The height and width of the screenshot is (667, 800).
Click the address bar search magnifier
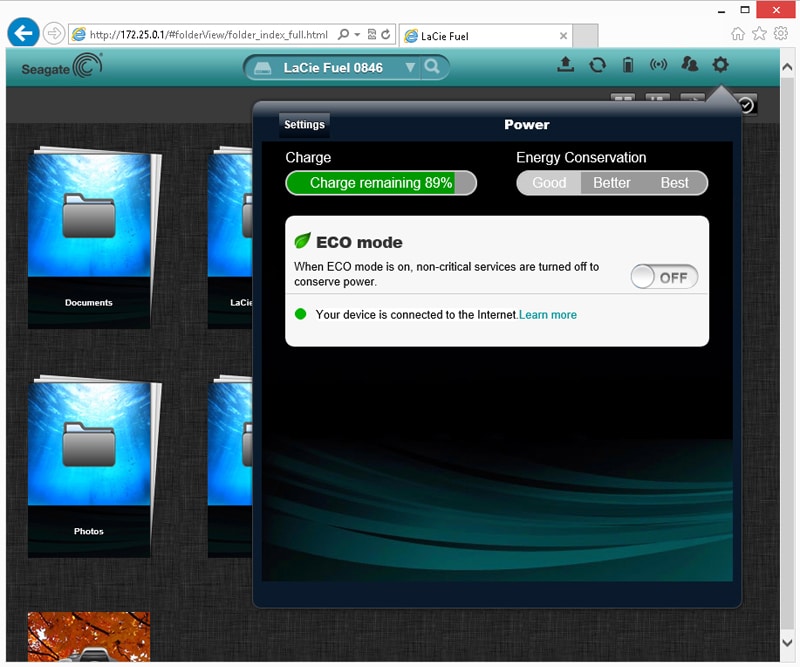pyautogui.click(x=344, y=34)
